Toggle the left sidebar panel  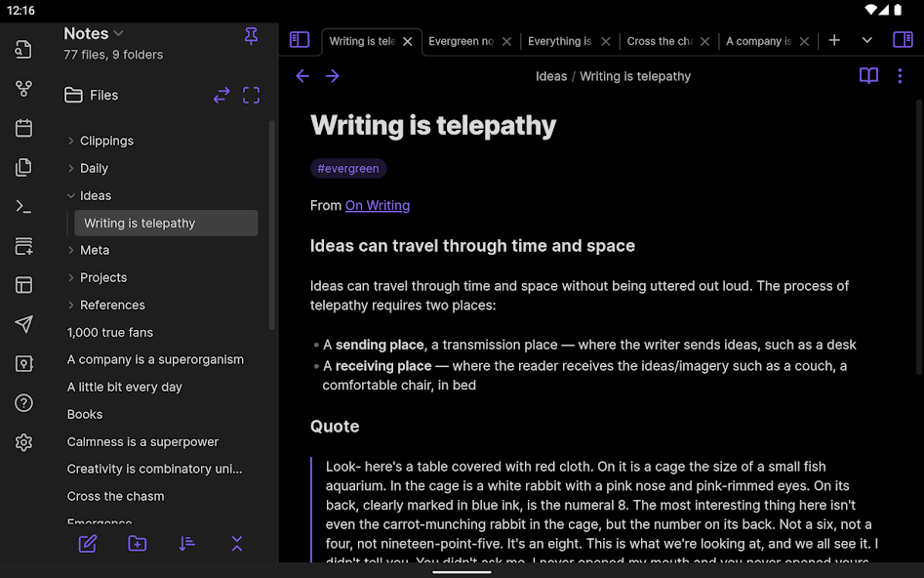[300, 40]
